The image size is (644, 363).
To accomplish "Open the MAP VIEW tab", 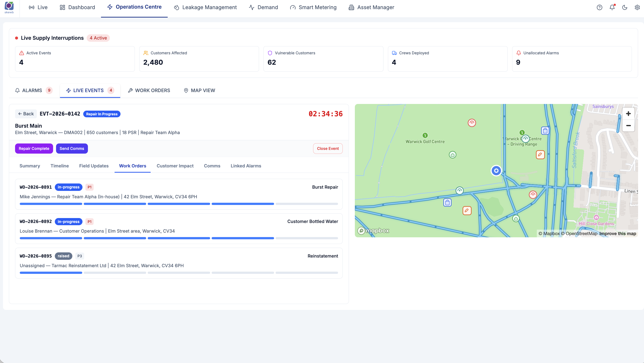I will click(200, 90).
